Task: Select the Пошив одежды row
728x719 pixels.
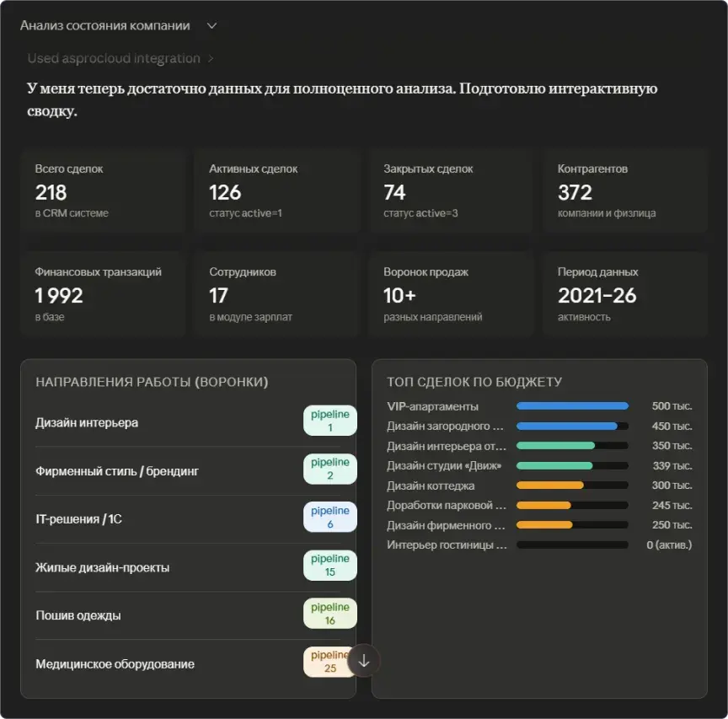Action: coord(188,615)
